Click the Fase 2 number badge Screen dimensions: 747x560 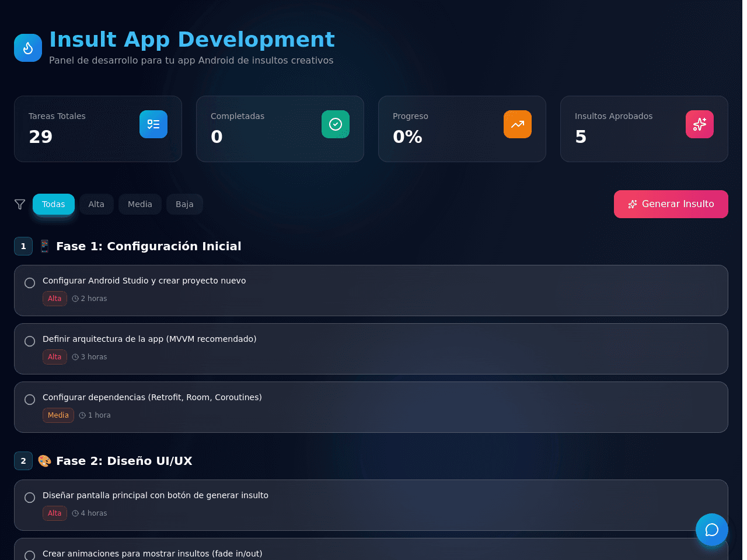pyautogui.click(x=23, y=461)
